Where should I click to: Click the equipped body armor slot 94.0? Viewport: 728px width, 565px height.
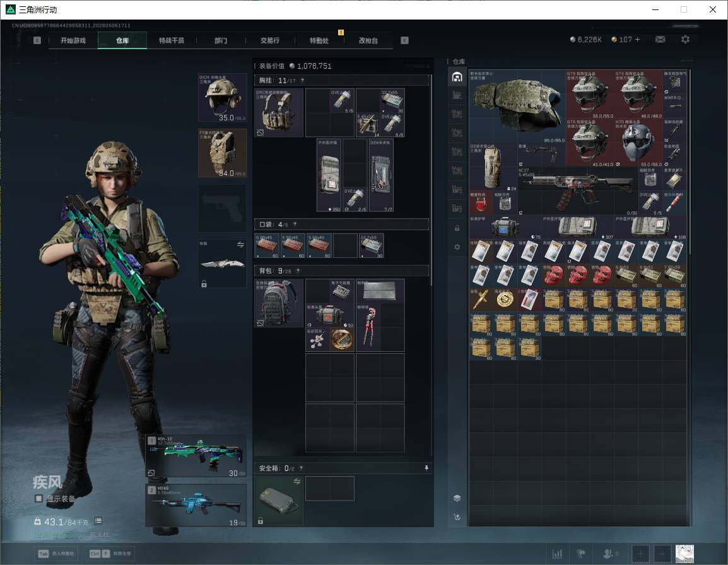[223, 153]
